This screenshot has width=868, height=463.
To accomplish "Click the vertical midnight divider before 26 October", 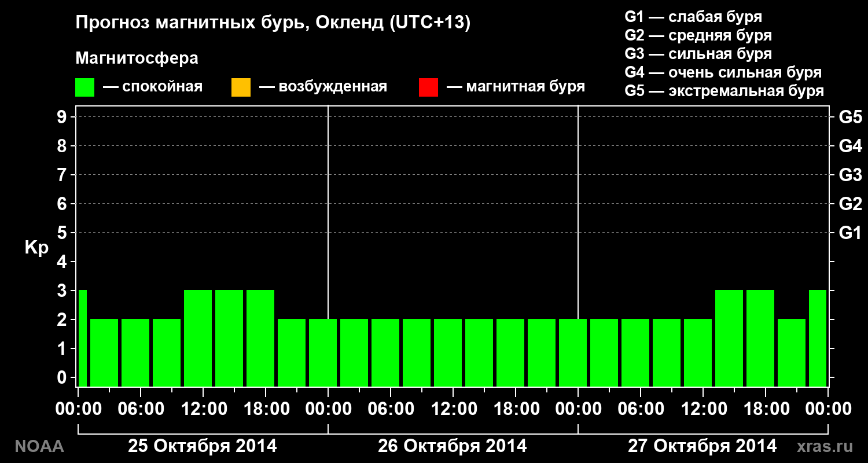I will (328, 246).
